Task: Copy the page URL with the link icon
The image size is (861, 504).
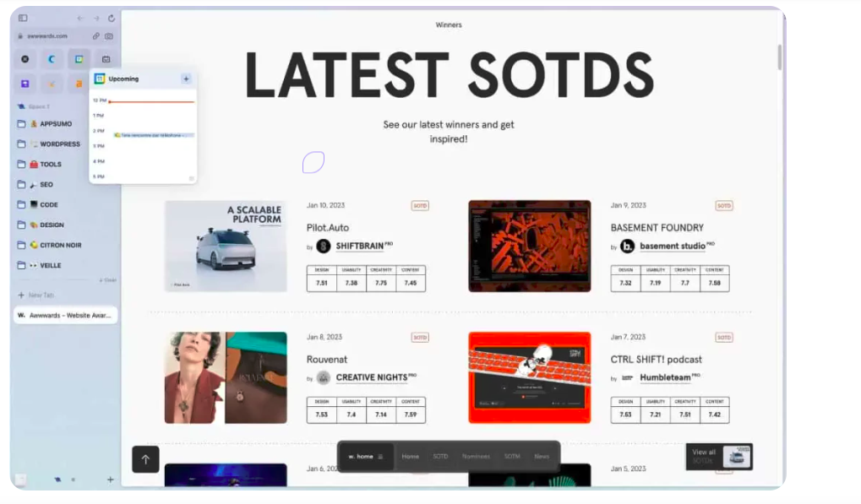Action: (x=96, y=36)
